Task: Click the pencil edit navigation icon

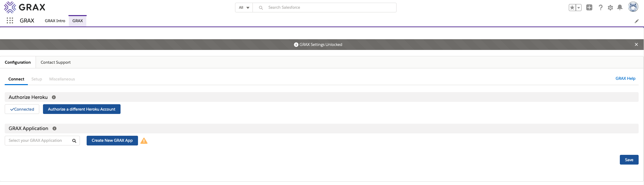Action: coord(636,21)
